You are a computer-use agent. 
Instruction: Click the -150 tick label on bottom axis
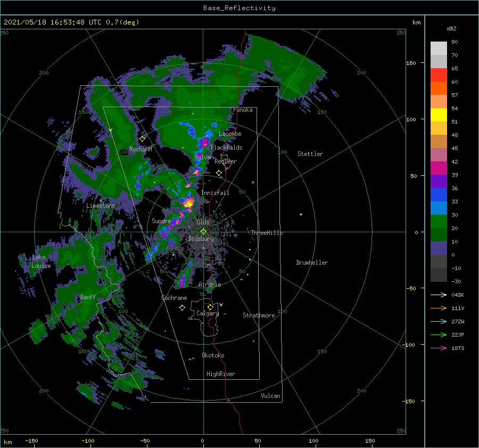click(x=31, y=441)
